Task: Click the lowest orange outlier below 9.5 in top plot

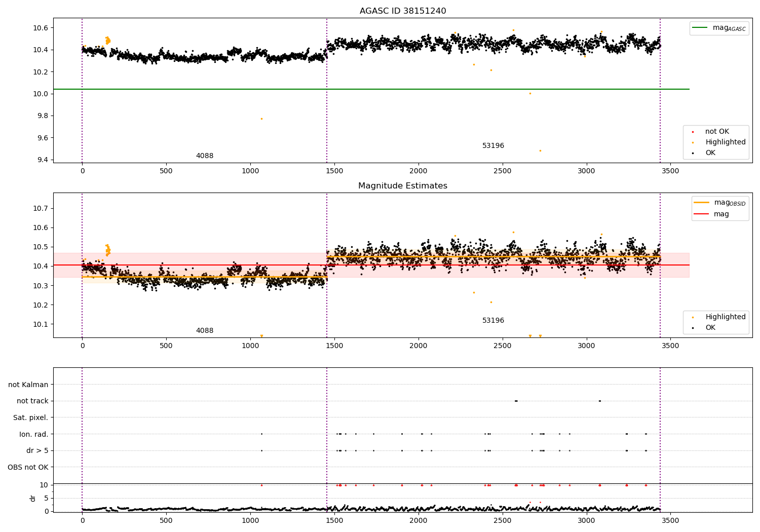Action: coord(540,150)
